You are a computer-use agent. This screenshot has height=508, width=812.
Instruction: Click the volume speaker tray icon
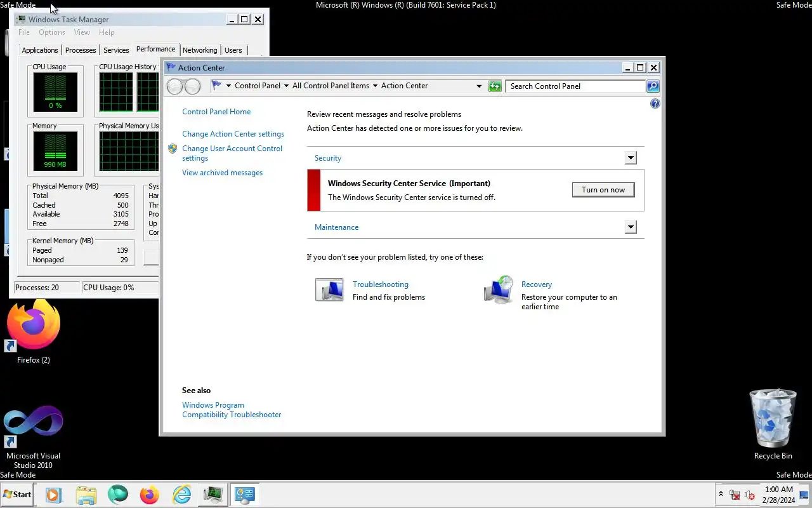[x=749, y=495]
